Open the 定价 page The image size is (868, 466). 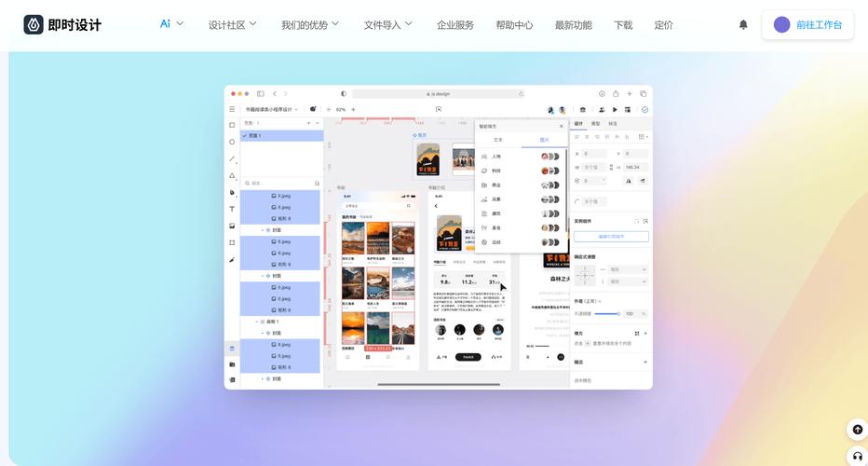(664, 25)
